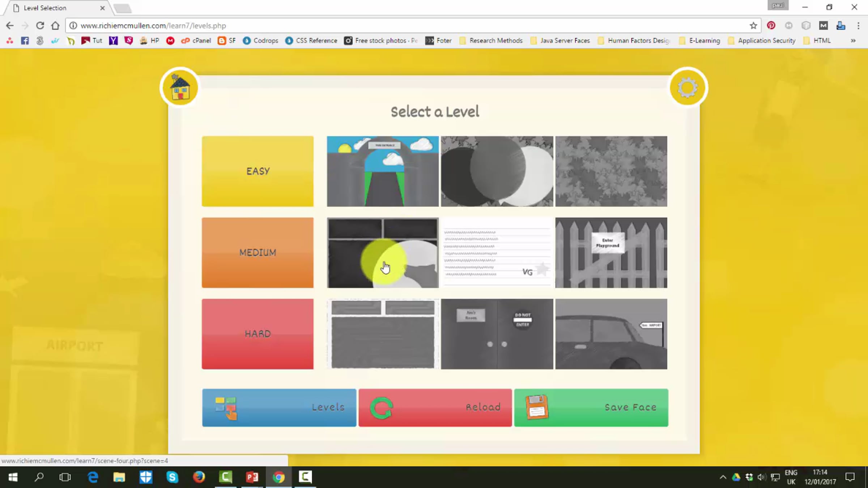Click the green Reload arrow icon
The width and height of the screenshot is (868, 488).
(381, 408)
